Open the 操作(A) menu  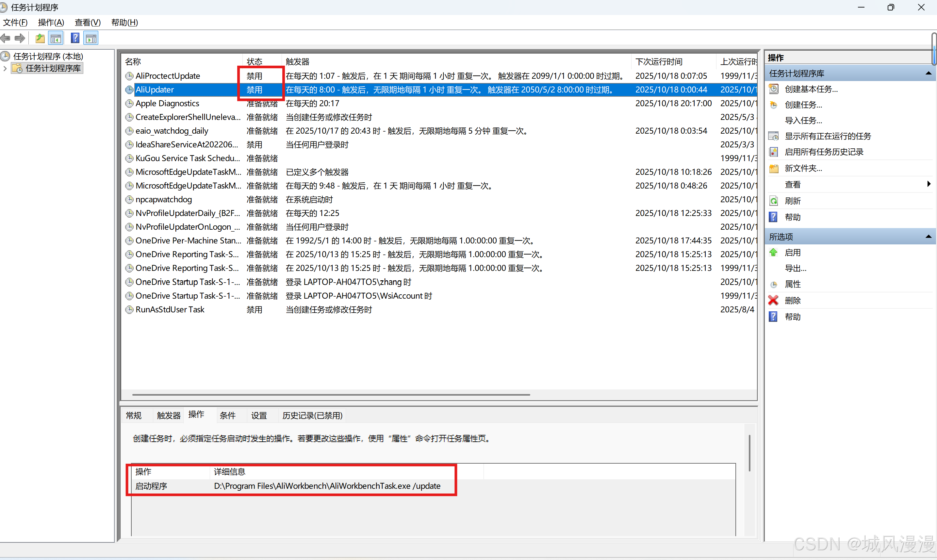pyautogui.click(x=51, y=22)
